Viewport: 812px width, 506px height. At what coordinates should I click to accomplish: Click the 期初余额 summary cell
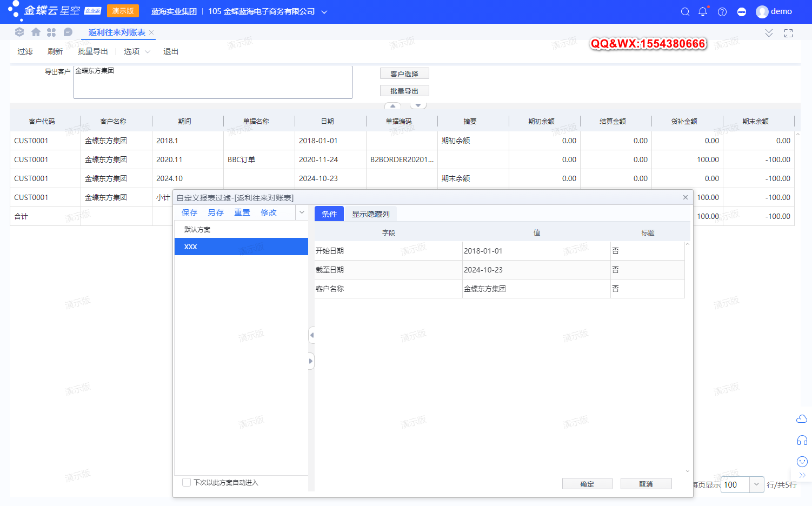point(473,141)
